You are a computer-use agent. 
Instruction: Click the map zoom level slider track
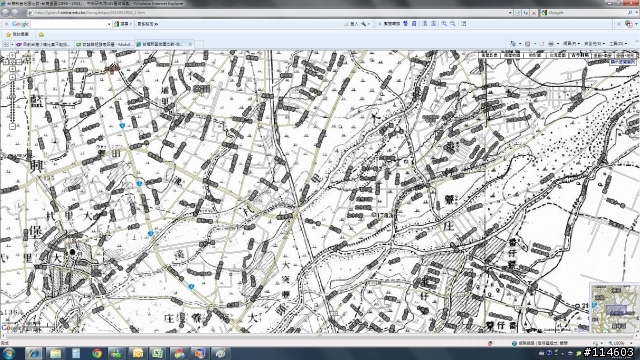pos(13,102)
